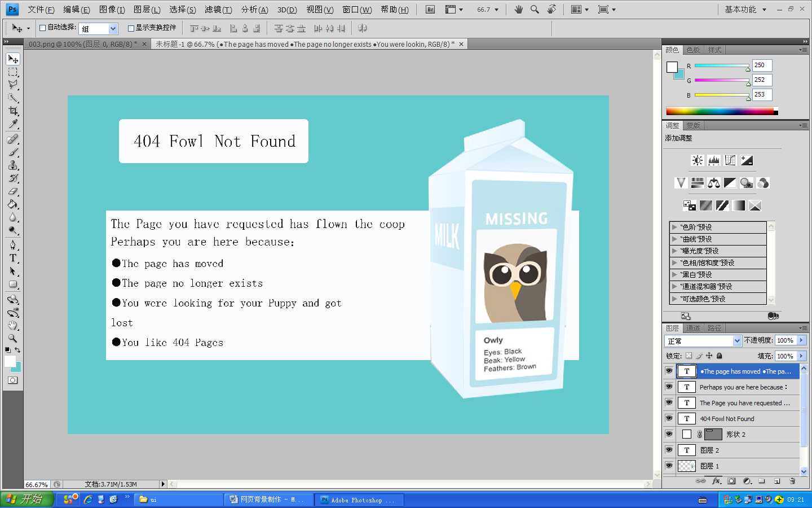Image resolution: width=812 pixels, height=508 pixels.
Task: Hide the 'The Page you have requested' layer
Action: 669,403
